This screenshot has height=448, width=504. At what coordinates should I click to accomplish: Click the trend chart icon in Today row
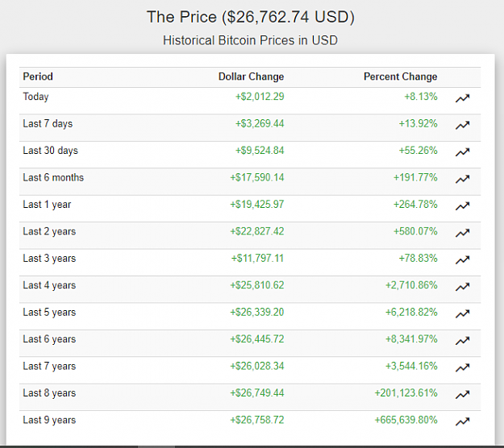click(463, 98)
